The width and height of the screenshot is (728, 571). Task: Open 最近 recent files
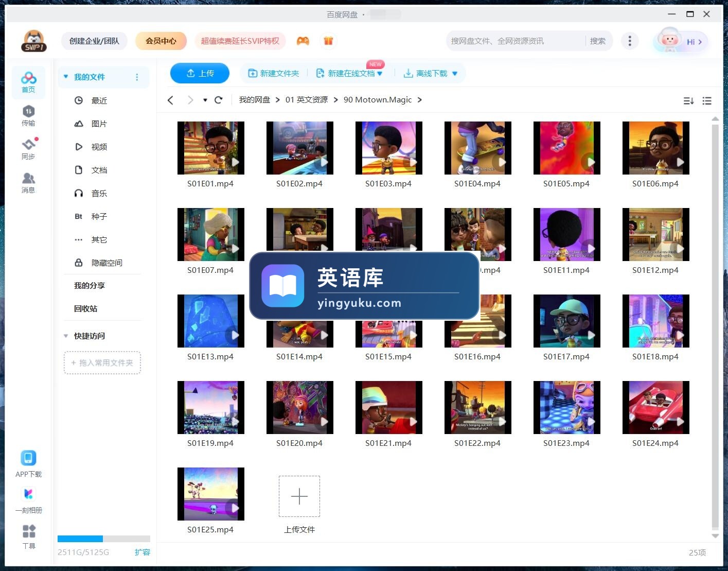99,100
